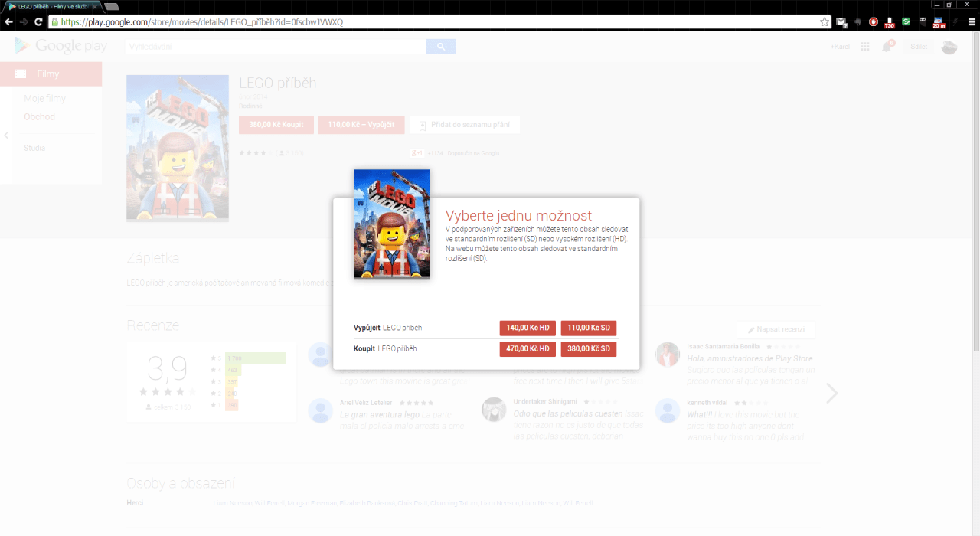Open kenneth vildal's reviewer avatar
Screen dimensions: 980x536
coord(668,410)
